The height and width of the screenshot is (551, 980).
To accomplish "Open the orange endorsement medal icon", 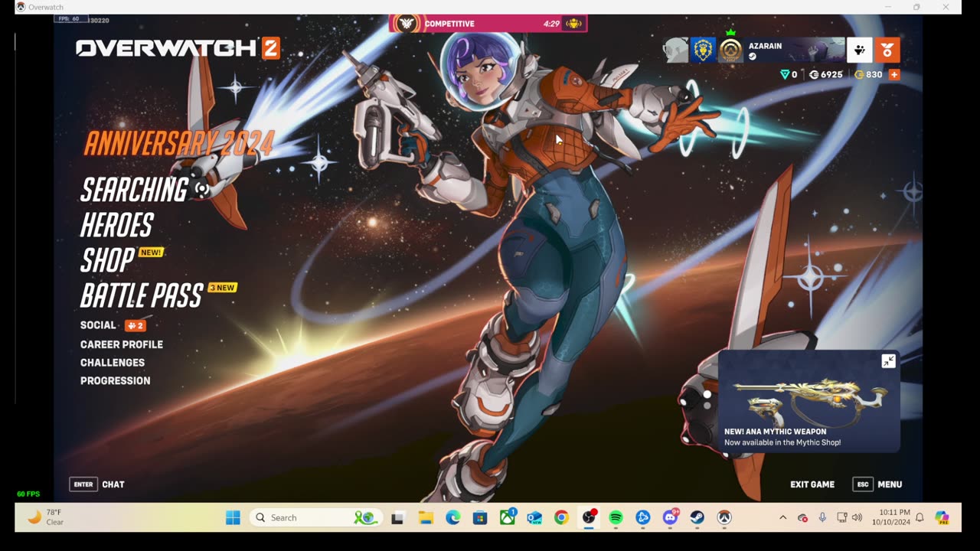I will (887, 51).
